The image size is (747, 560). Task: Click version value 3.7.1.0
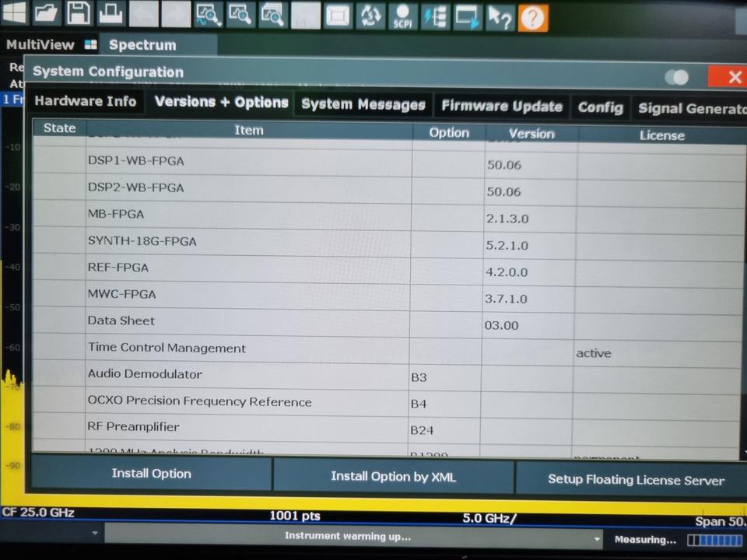(x=506, y=299)
